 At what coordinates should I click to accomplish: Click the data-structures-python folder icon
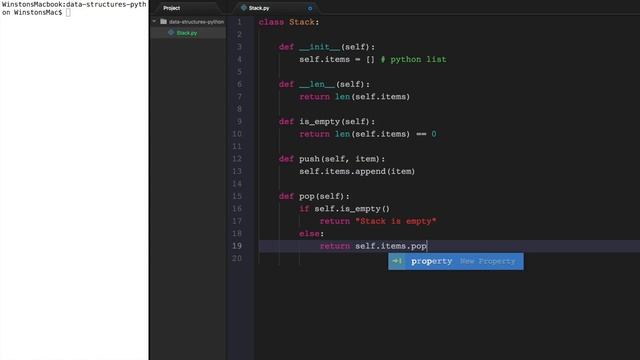pyautogui.click(x=163, y=21)
